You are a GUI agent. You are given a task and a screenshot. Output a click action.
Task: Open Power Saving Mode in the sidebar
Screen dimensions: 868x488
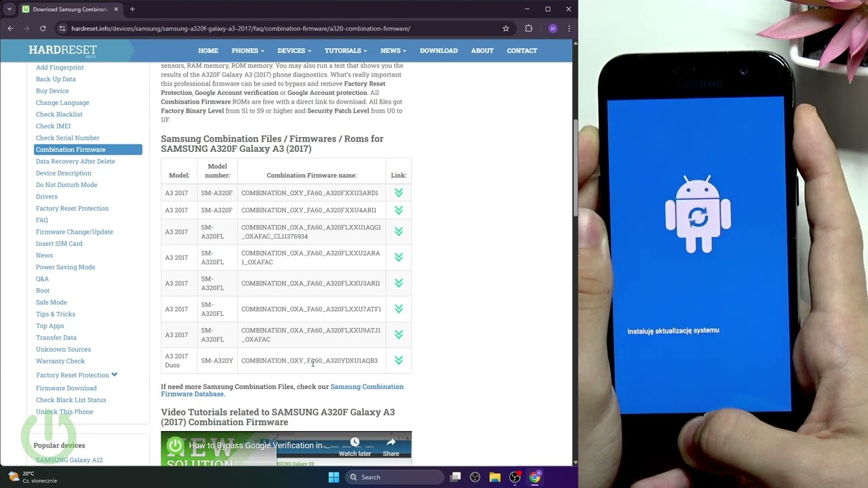coord(66,267)
